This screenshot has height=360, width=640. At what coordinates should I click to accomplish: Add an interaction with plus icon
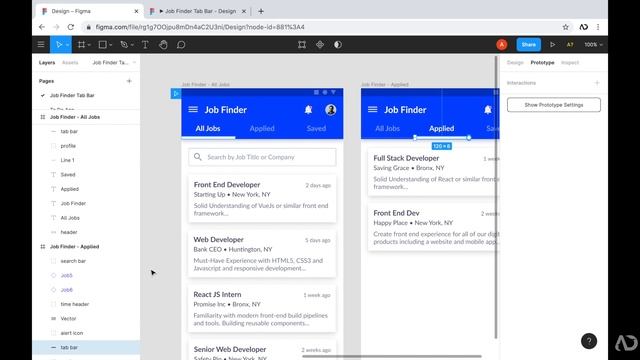click(597, 83)
